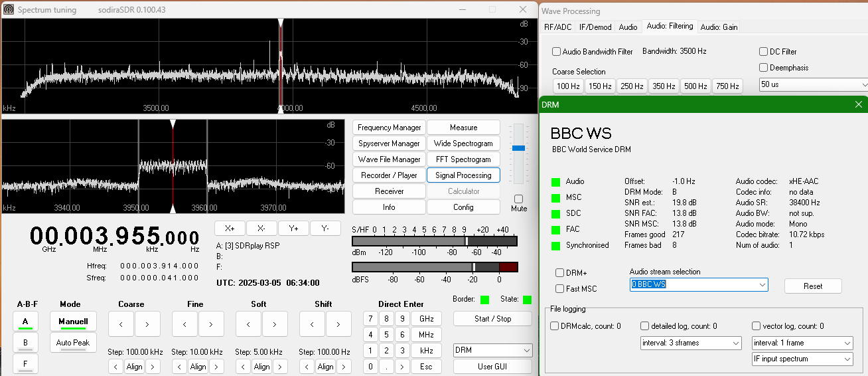Image resolution: width=868 pixels, height=376 pixels.
Task: Click the Signal Processing button
Action: [463, 175]
